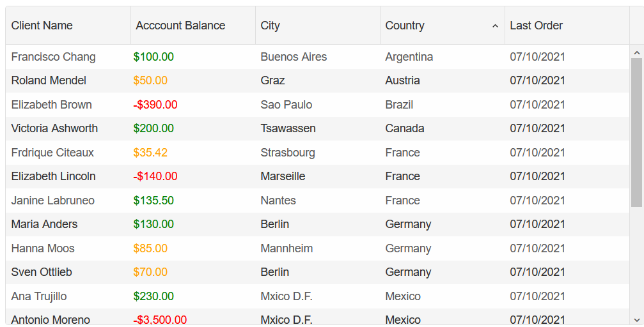Click Sven Ottlieb's $70.00 balance
The height and width of the screenshot is (327, 644).
[x=150, y=272]
